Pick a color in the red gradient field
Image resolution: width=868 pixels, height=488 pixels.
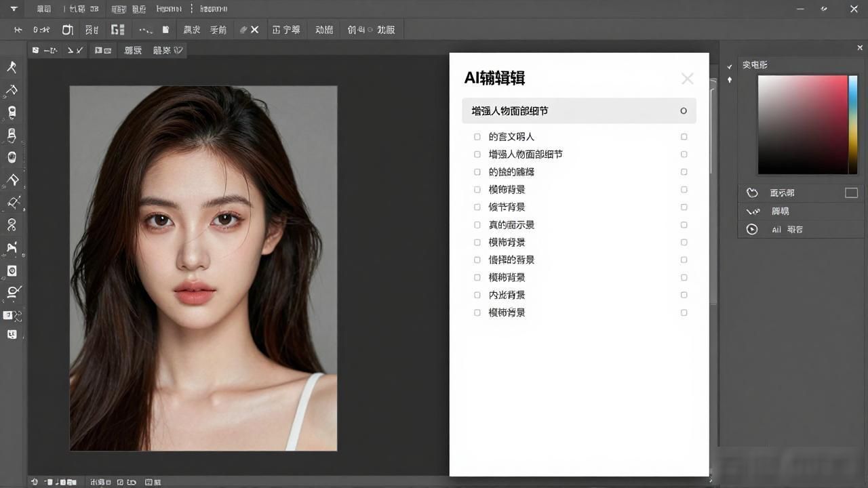(x=802, y=125)
